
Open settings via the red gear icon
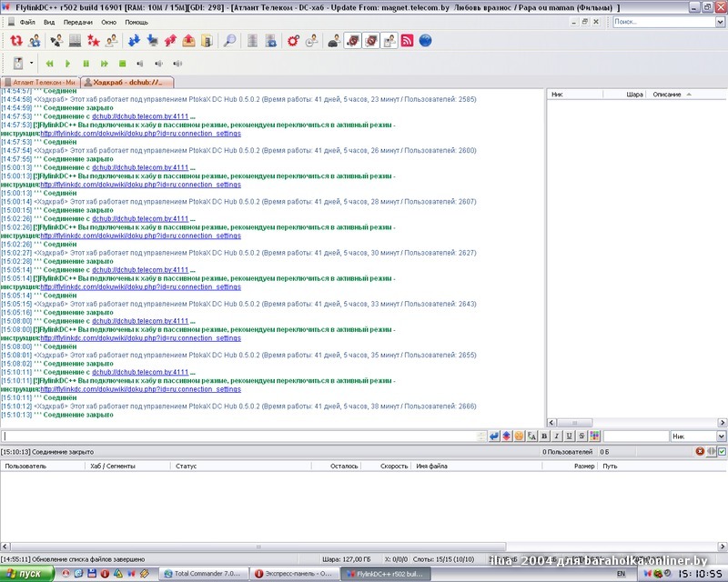click(293, 41)
